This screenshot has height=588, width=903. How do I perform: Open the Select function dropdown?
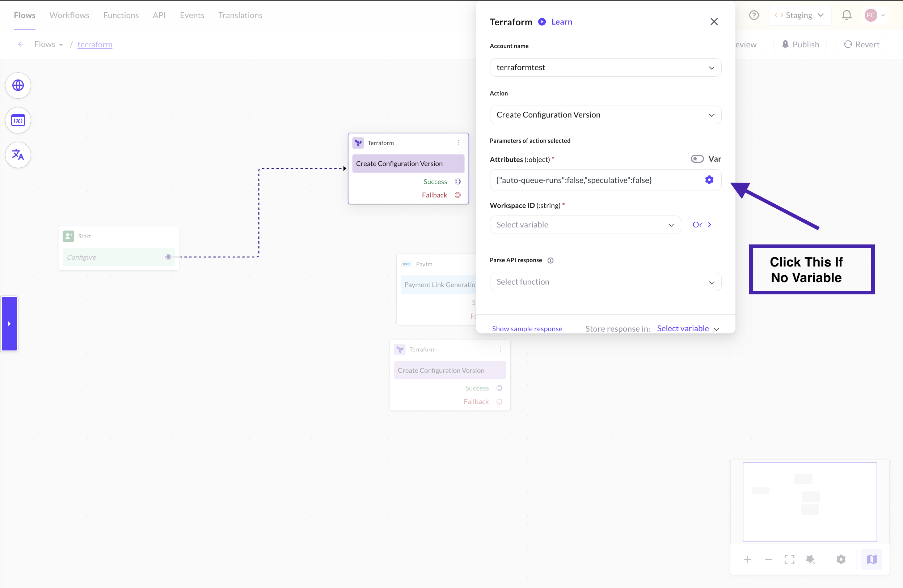pos(605,282)
